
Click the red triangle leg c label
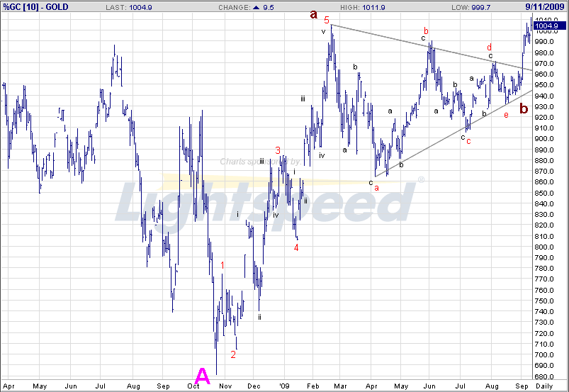click(468, 141)
